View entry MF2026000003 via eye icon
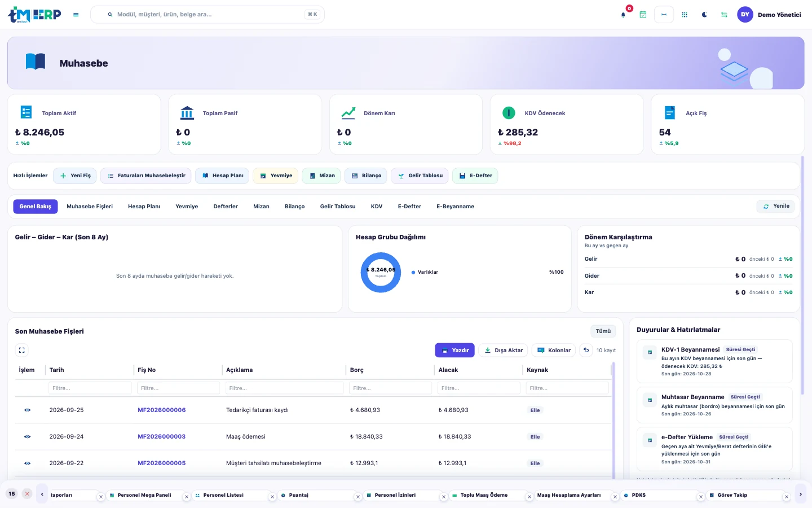 tap(27, 436)
